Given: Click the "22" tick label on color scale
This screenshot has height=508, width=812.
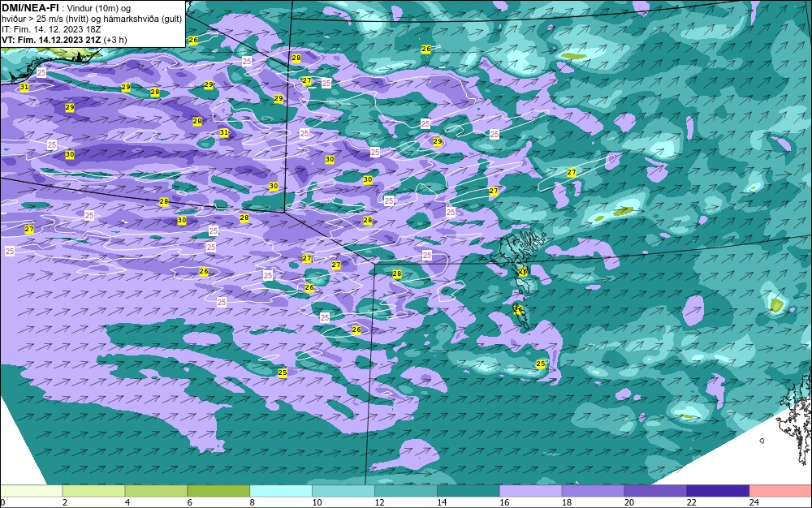Looking at the screenshot, I should click(x=692, y=502).
